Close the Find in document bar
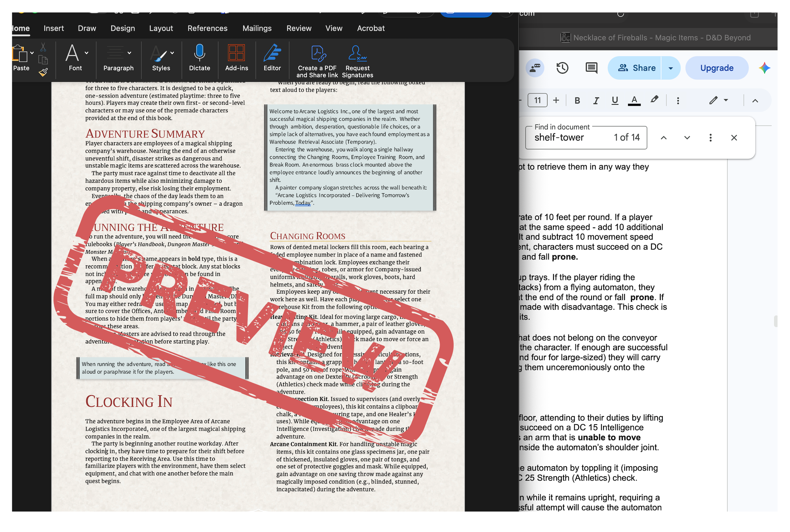The image size is (790, 532). click(x=734, y=138)
